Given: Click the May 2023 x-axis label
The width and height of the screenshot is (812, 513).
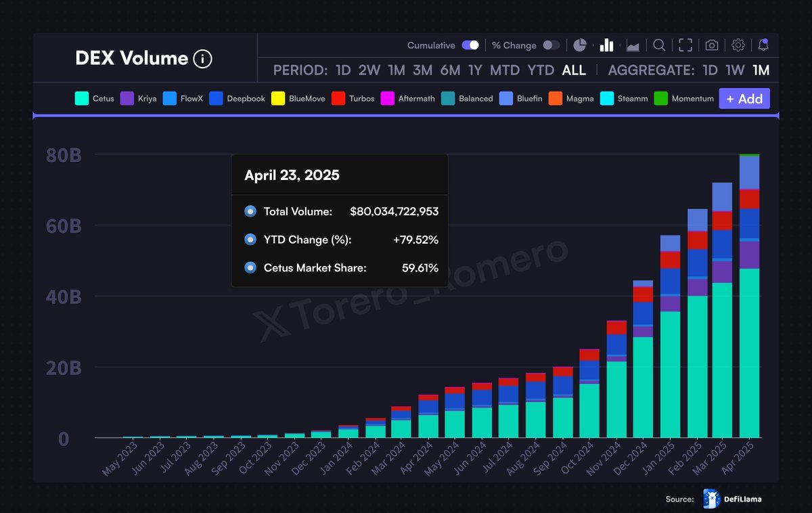Looking at the screenshot, I should coord(119,459).
